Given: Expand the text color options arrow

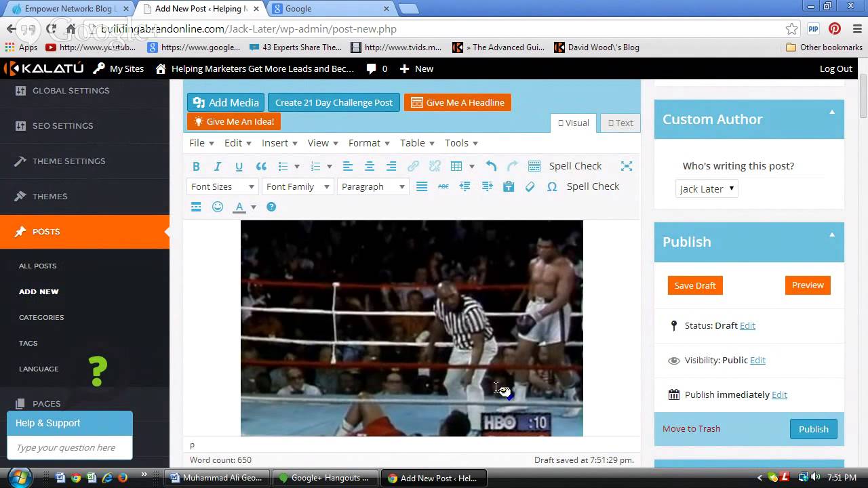Looking at the screenshot, I should pos(254,207).
